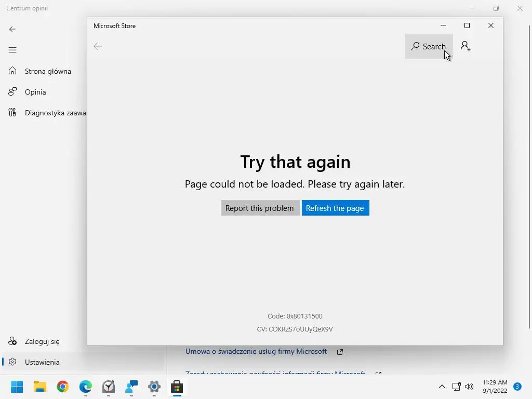
Task: Go back using Microsoft Store back arrow
Action: pyautogui.click(x=98, y=46)
